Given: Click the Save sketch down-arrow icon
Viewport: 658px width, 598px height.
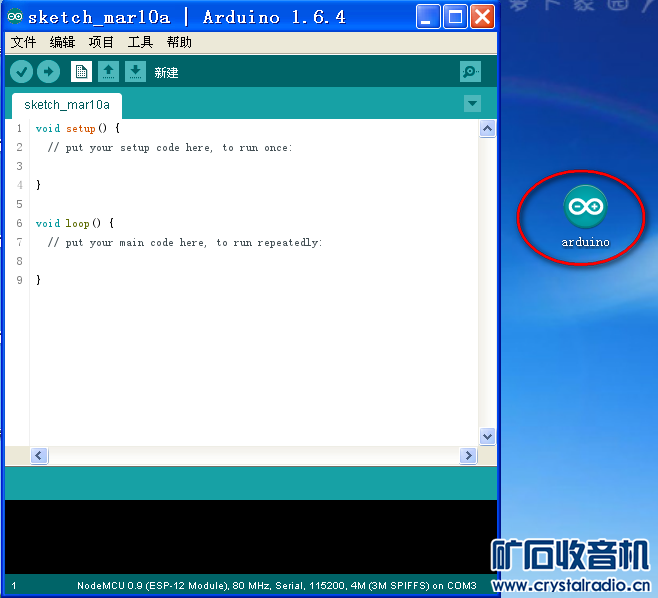Looking at the screenshot, I should tap(135, 72).
